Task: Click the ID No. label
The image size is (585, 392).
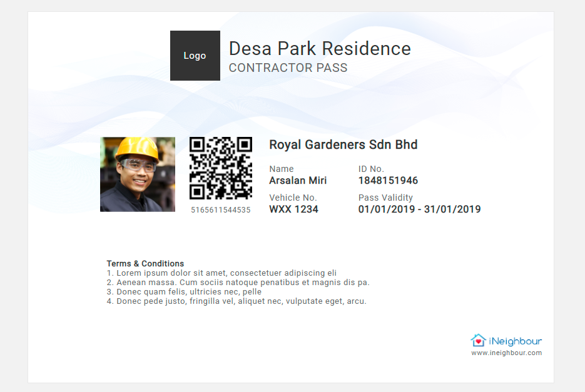Action: click(x=371, y=169)
